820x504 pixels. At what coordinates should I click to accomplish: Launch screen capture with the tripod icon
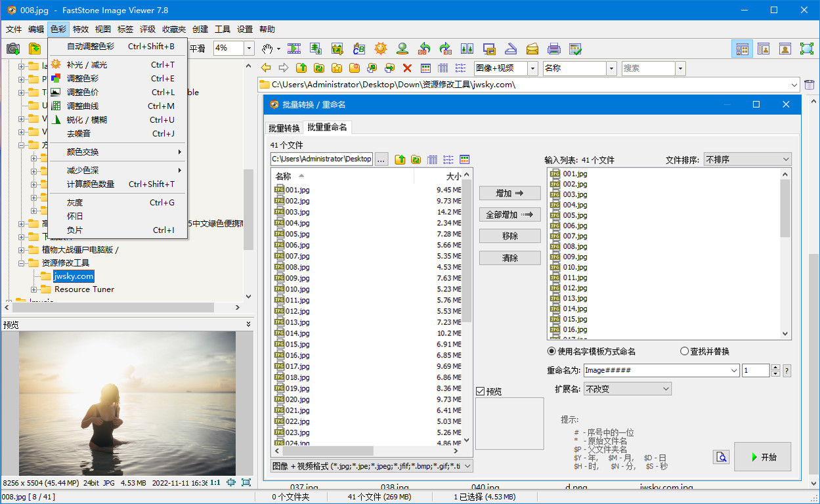coord(402,48)
